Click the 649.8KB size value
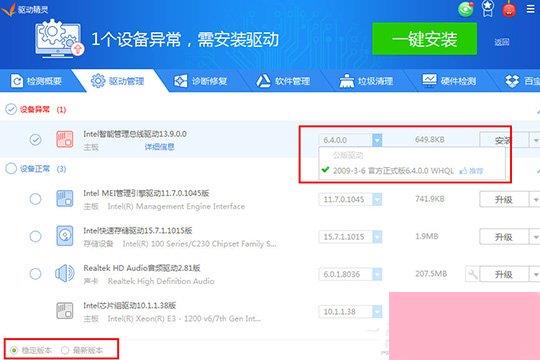Image resolution: width=540 pixels, height=360 pixels. (x=430, y=140)
